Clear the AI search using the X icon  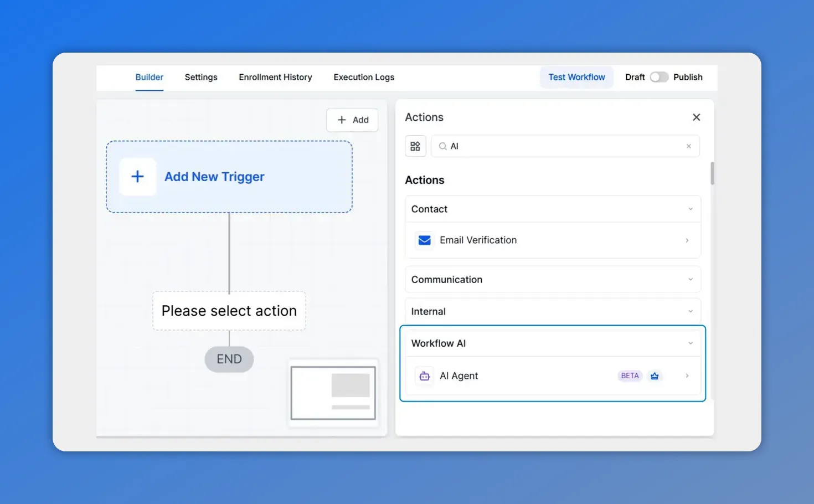688,146
